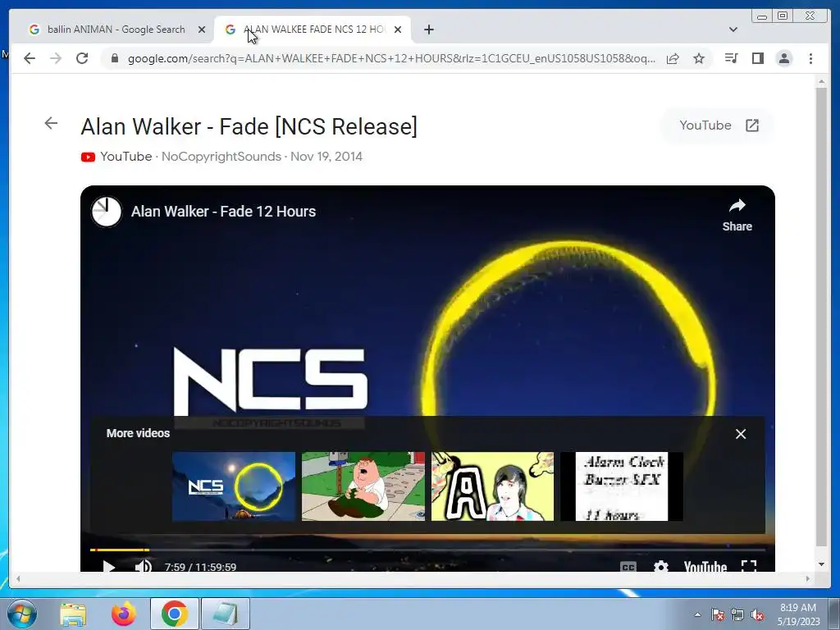
Task: Open network tray icon
Action: click(737, 614)
